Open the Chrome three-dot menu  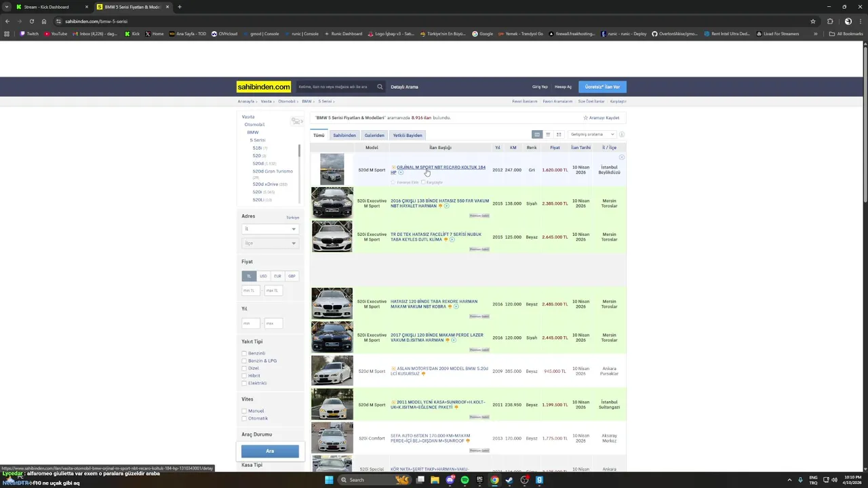[861, 21]
